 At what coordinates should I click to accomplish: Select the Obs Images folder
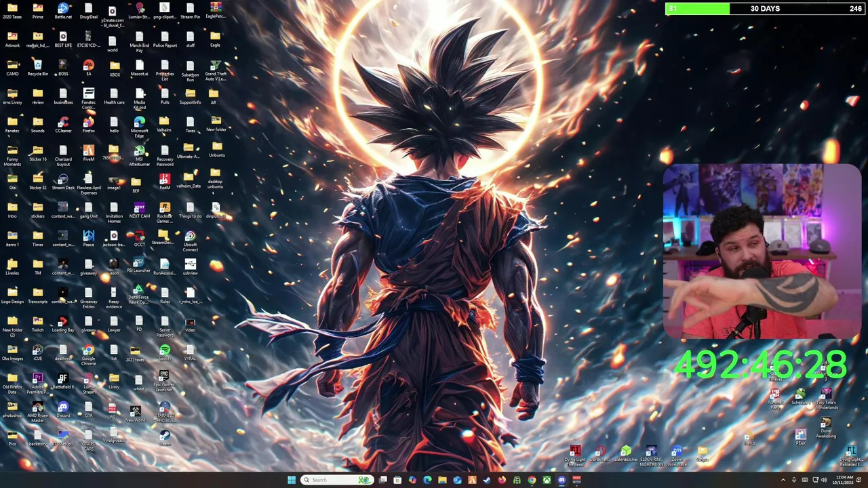pyautogui.click(x=12, y=352)
